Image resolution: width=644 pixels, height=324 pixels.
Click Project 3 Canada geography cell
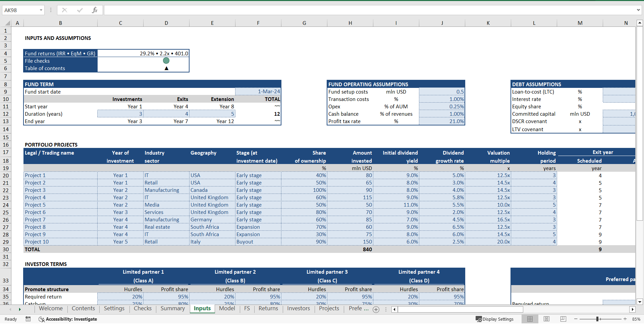212,190
